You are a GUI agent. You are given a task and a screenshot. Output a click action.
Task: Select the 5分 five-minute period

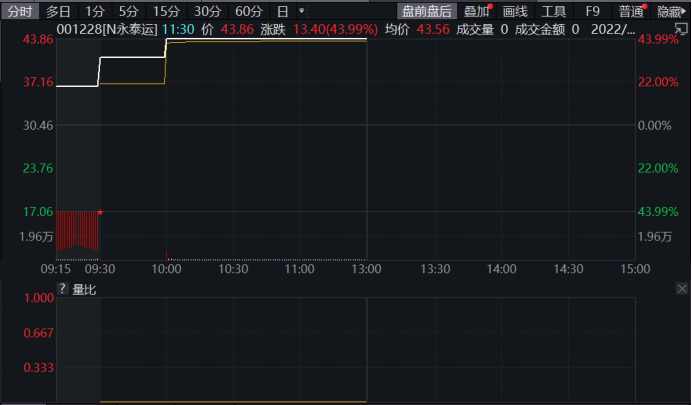[129, 11]
